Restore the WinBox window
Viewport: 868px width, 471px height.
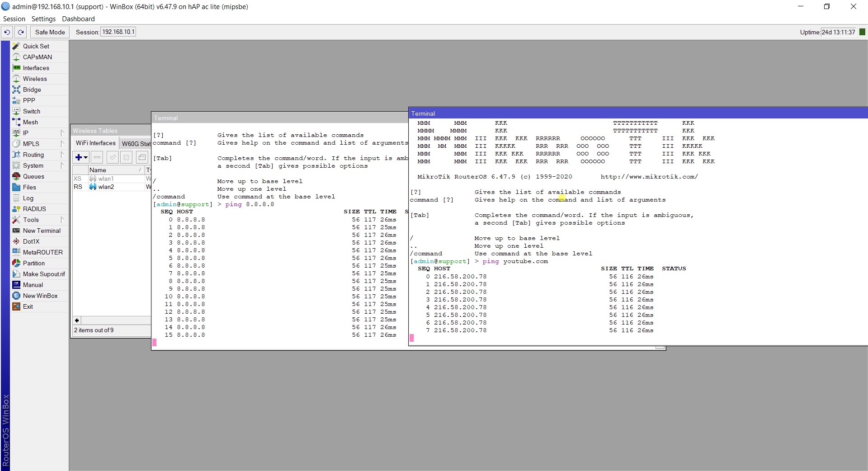pyautogui.click(x=827, y=6)
